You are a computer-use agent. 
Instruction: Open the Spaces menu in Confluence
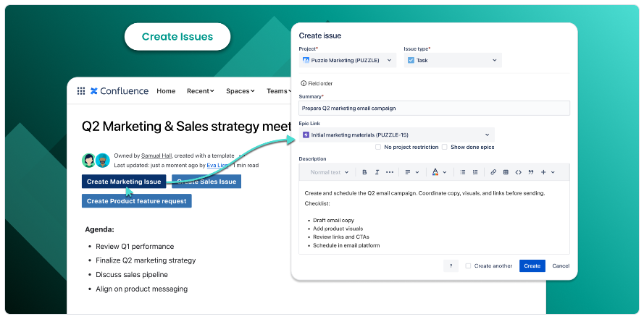tap(241, 91)
